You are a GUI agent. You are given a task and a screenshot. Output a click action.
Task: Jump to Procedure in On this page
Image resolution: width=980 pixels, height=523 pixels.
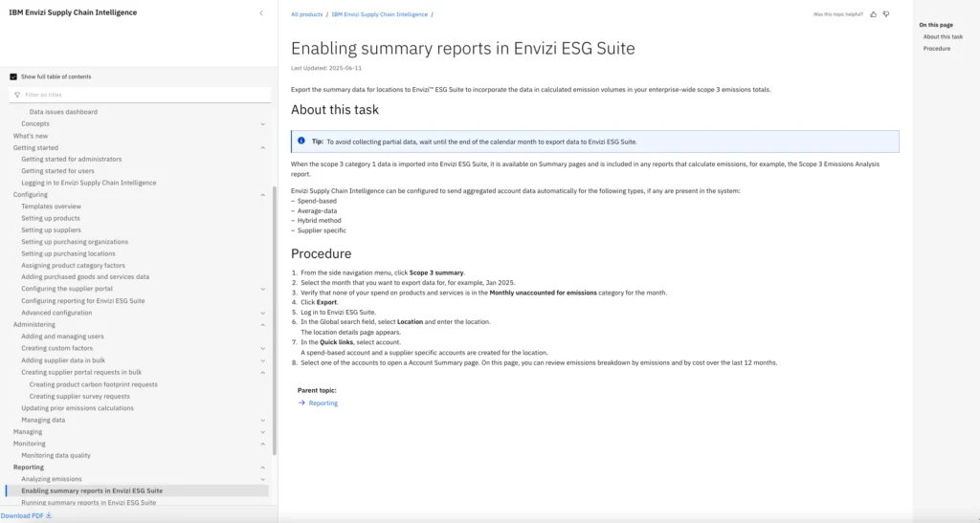tap(937, 48)
